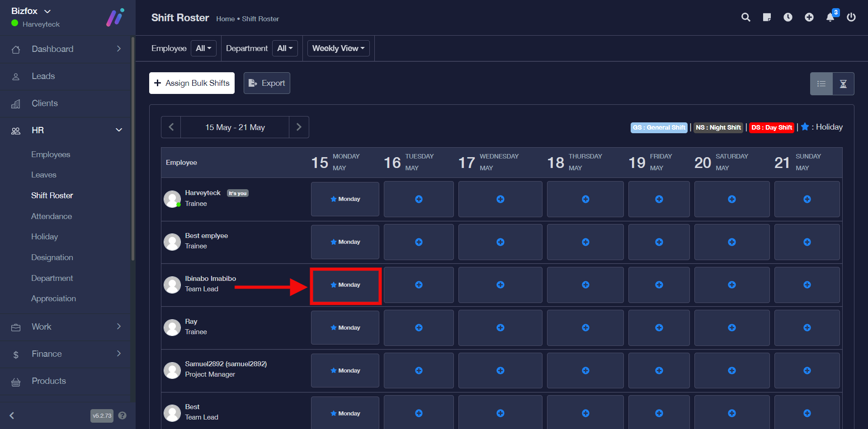This screenshot has width=868, height=429.
Task: Click the red DS Day Shift legend badge
Action: point(771,128)
